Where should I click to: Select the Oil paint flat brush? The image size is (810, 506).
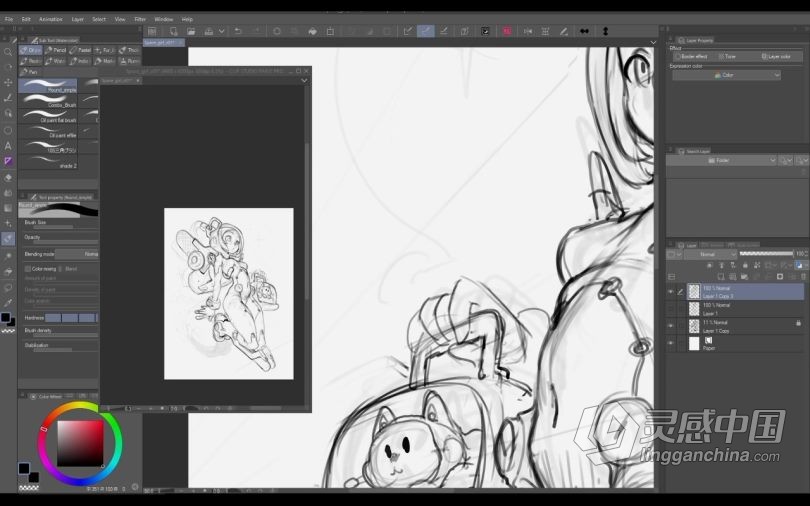48,116
